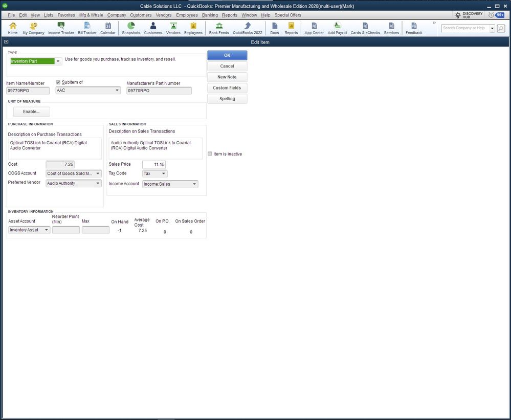Open the Vendors menu
Image resolution: width=511 pixels, height=420 pixels.
(x=164, y=15)
